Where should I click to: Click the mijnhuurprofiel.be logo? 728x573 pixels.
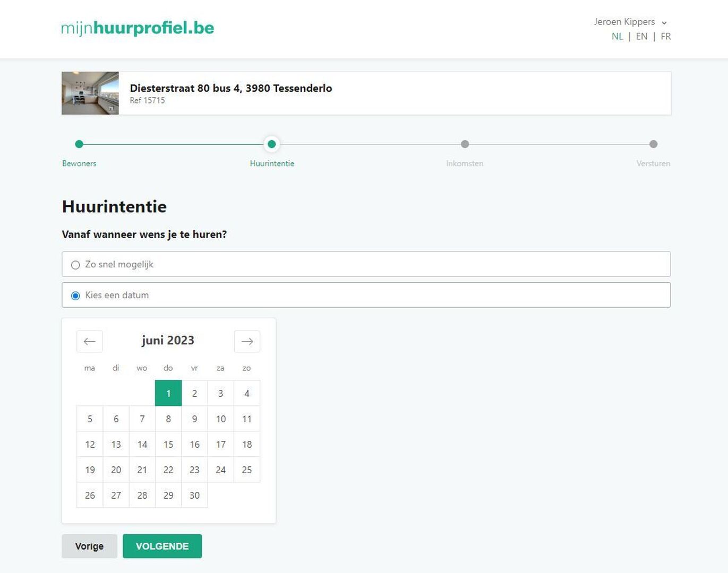[138, 28]
